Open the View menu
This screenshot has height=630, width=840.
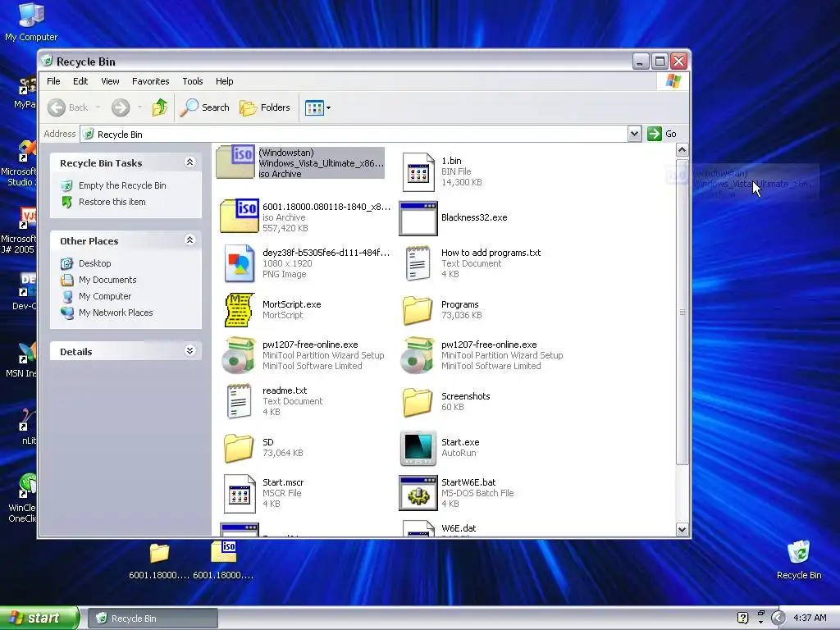pos(110,81)
